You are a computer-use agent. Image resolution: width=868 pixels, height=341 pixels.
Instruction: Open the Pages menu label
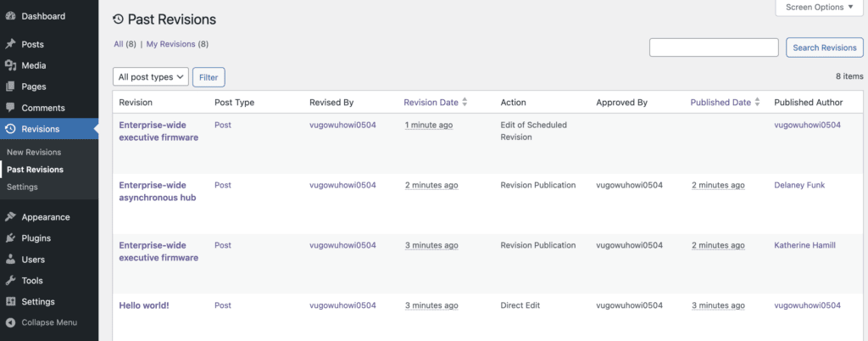coord(34,87)
